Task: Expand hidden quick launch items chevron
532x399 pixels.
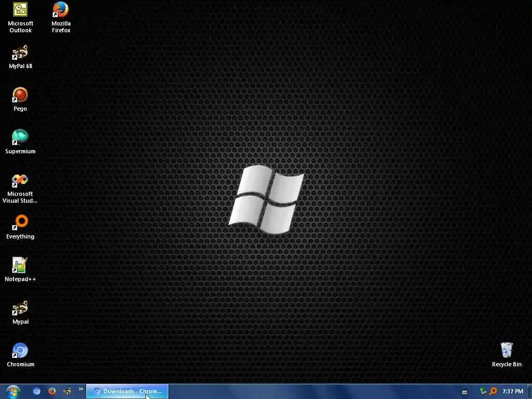Action: (x=81, y=389)
